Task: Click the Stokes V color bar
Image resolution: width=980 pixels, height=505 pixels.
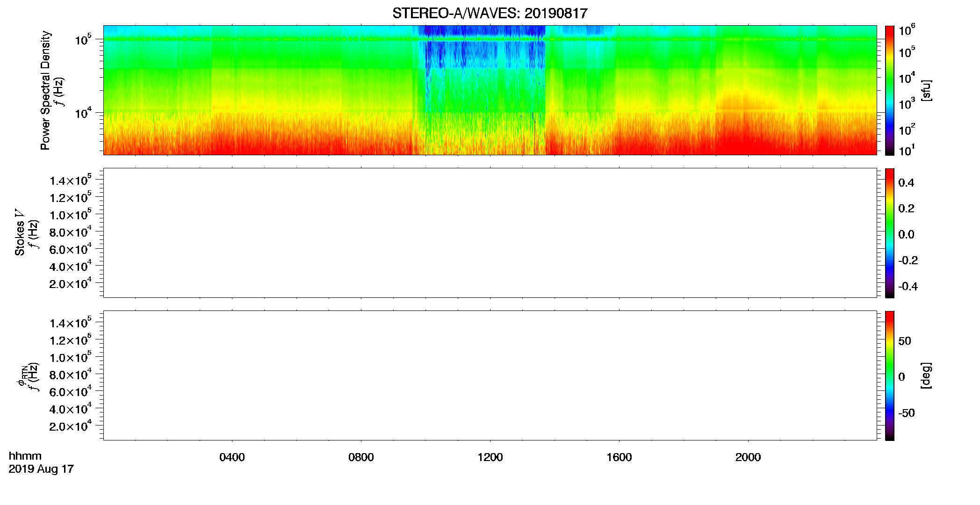Action: [889, 233]
